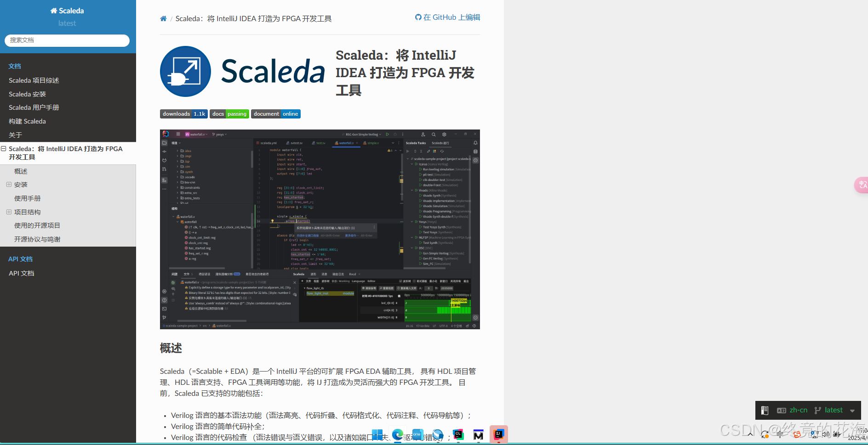
Task: Click the downloads 1.1k badge
Action: tap(184, 114)
